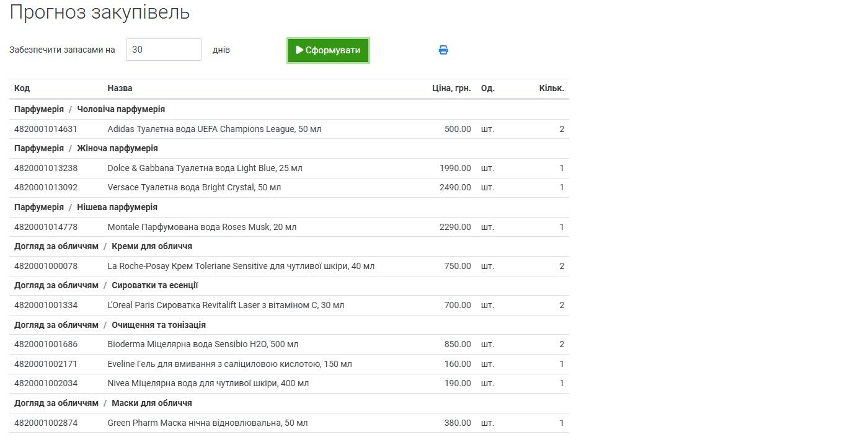Select the Очищення та тонізація category heading

[x=159, y=325]
